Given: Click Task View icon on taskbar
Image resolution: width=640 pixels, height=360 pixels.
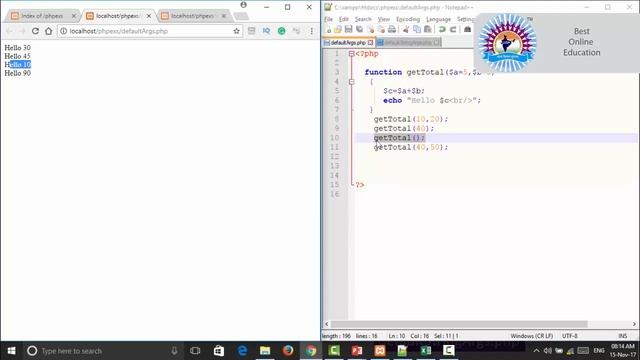Looking at the screenshot, I should pos(195,351).
